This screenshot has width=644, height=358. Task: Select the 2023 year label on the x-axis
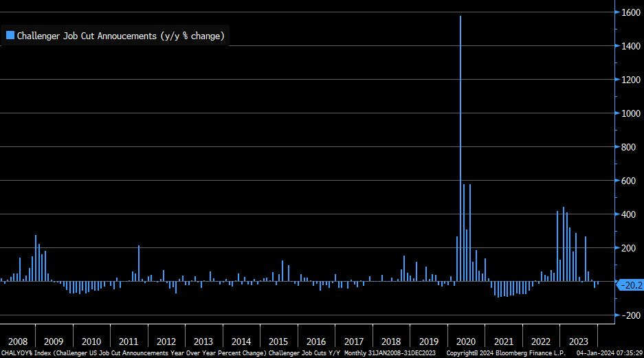[x=578, y=342]
